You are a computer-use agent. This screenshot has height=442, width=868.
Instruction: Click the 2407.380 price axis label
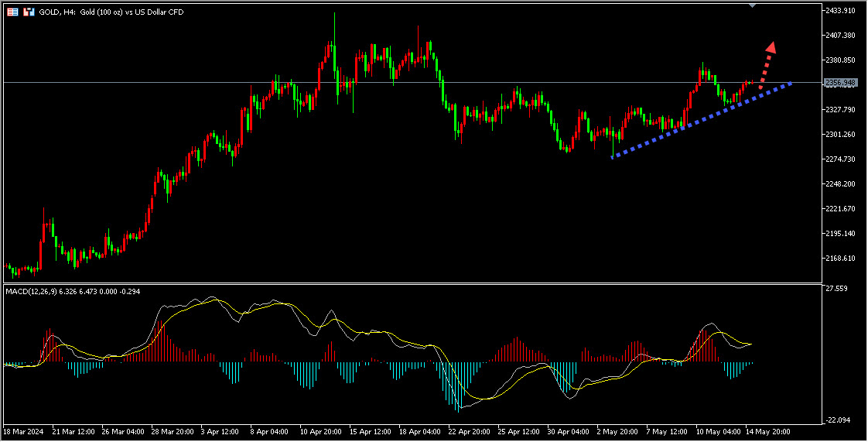839,36
